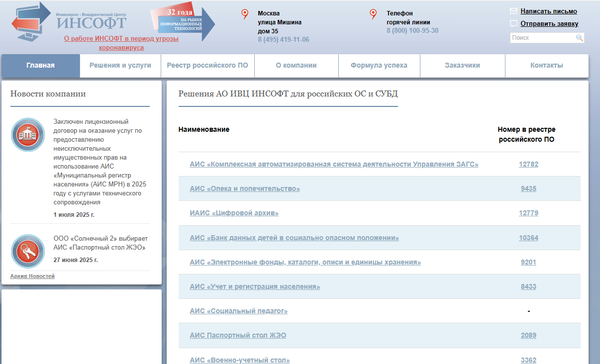Viewport: 600px width, 364px height.
Task: Open news about ООО «Солнечный 2»
Action: click(x=100, y=243)
